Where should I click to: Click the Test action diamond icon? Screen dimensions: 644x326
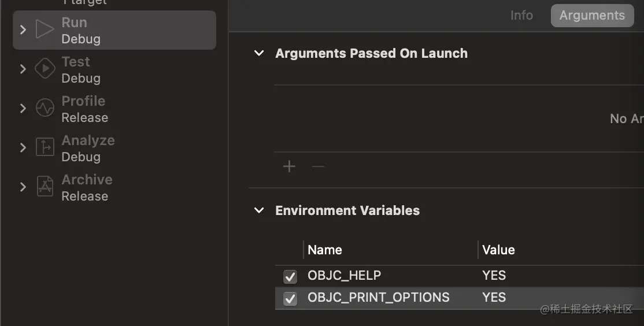[x=45, y=69]
